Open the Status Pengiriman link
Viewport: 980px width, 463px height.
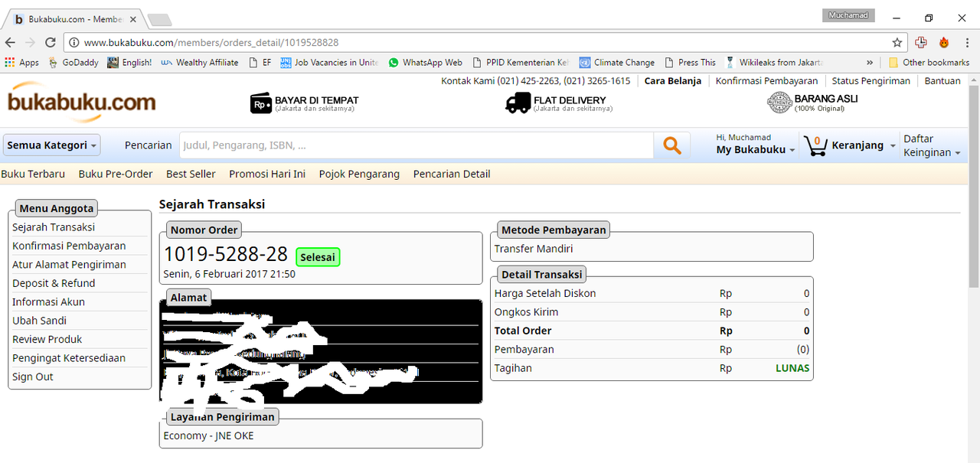871,81
